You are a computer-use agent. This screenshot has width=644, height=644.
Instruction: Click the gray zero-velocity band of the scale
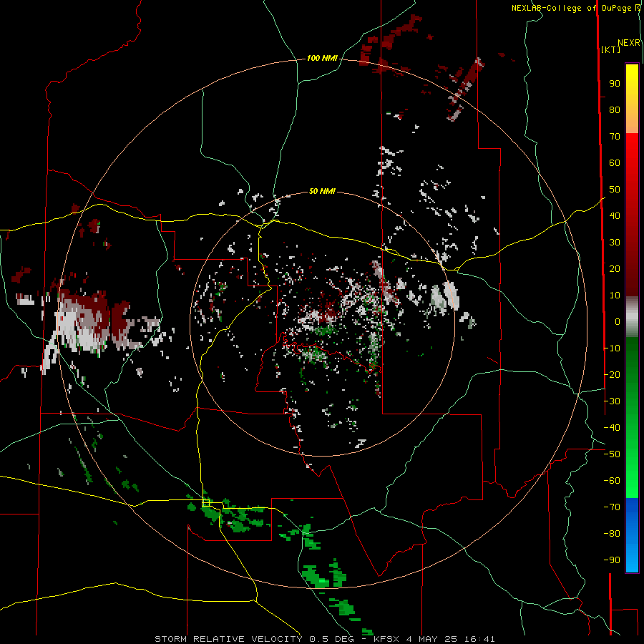[632, 317]
